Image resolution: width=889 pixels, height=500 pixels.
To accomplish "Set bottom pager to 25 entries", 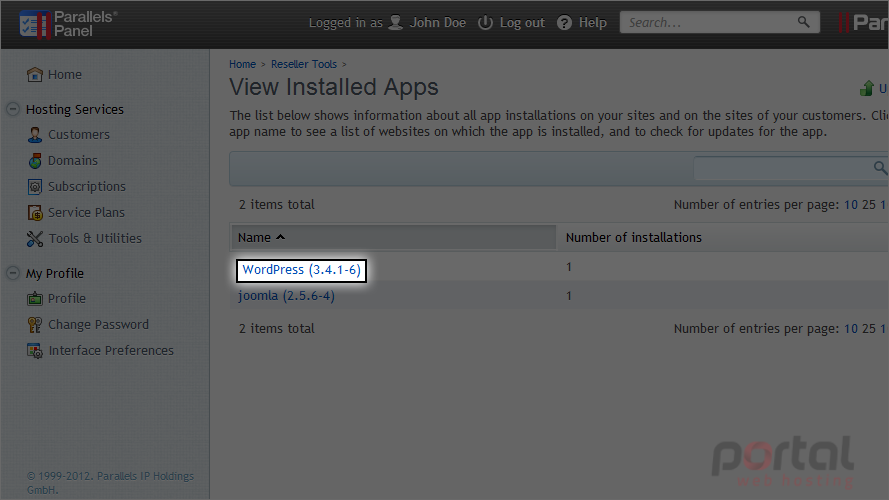I will coord(869,329).
